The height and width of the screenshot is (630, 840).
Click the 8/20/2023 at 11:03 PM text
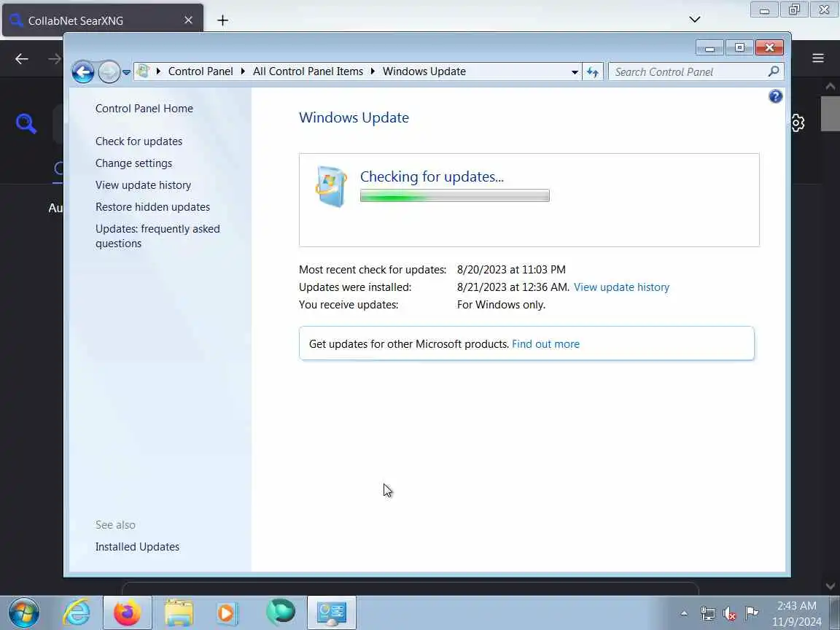[x=511, y=270]
